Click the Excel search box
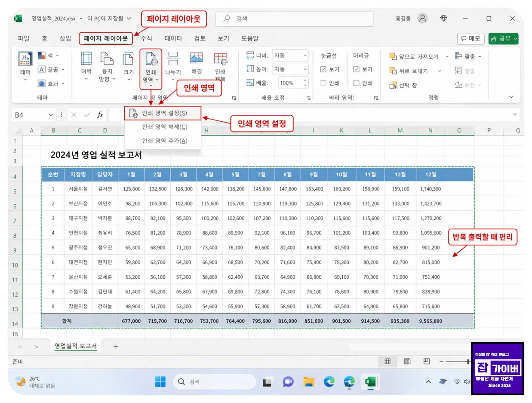This screenshot has width=532, height=403. 295,19
